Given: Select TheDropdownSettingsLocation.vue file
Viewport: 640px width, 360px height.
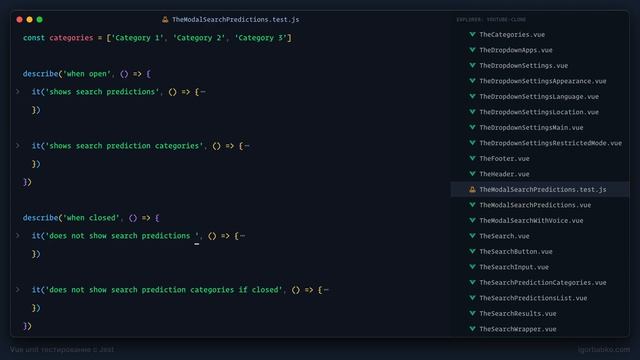Looking at the screenshot, I should click(x=539, y=112).
